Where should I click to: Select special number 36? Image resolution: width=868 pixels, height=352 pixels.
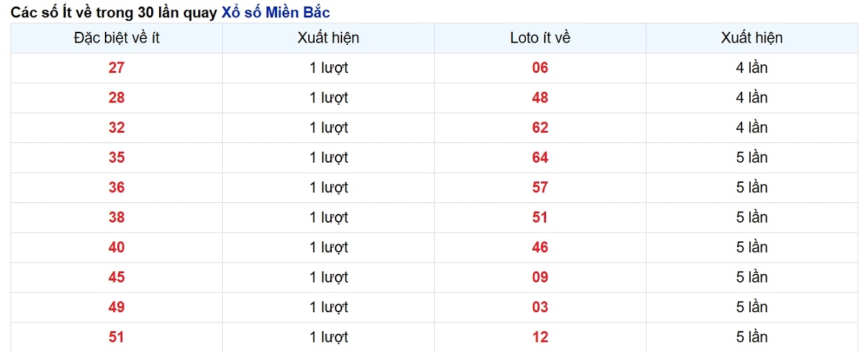116,187
